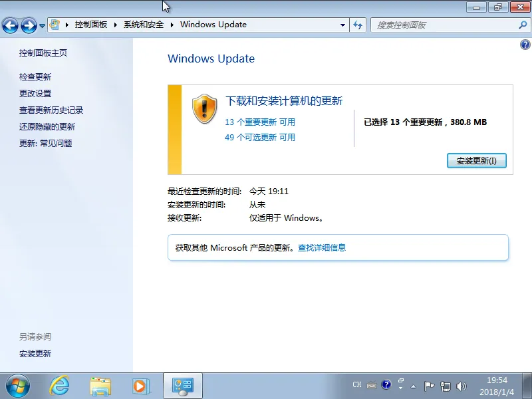Click the network icon in the system tray
Screen dimensions: 532x399
point(446,386)
